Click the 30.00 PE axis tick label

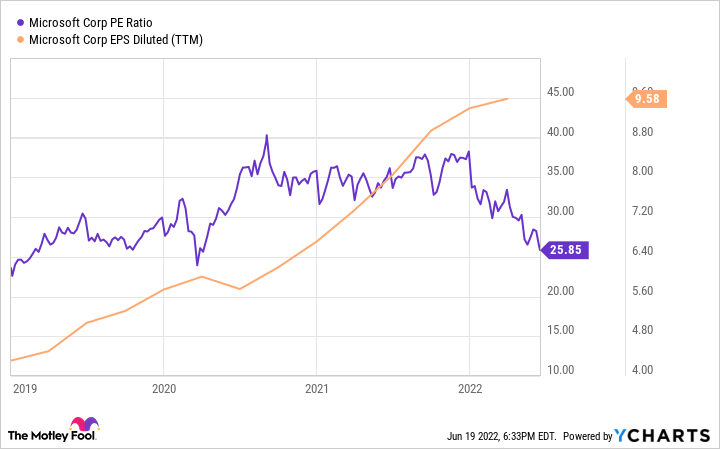coord(560,211)
